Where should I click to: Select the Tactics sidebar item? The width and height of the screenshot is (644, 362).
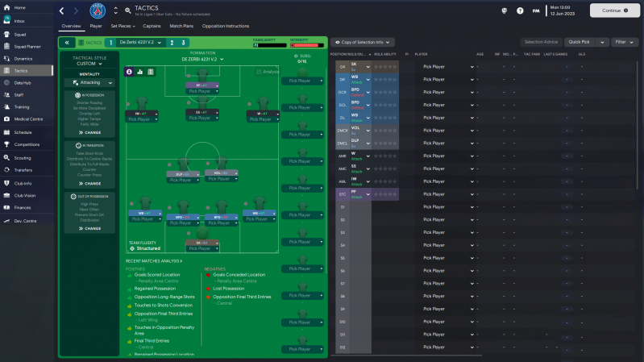click(27, 71)
